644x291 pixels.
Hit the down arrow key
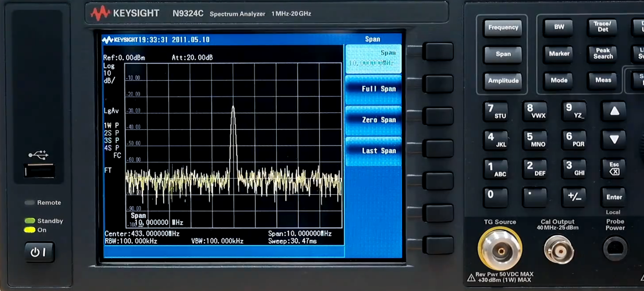click(x=614, y=140)
